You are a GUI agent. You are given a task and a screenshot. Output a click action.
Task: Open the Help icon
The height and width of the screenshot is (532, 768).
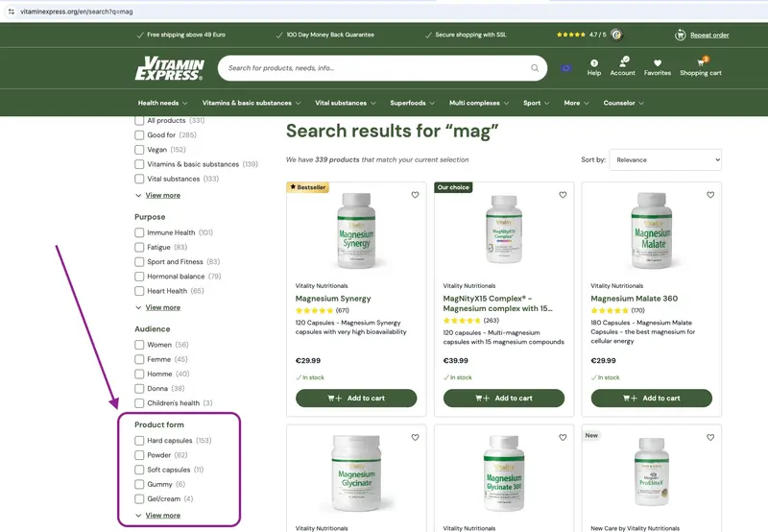coord(594,63)
